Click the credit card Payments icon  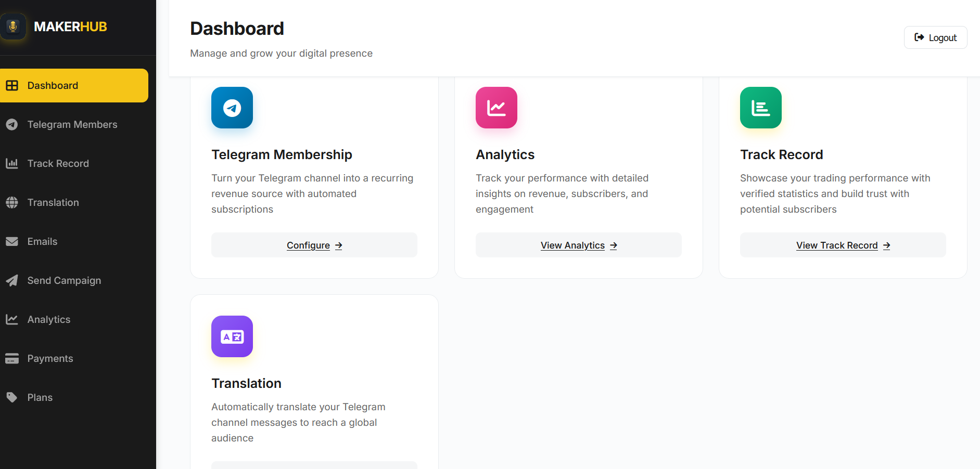click(12, 359)
